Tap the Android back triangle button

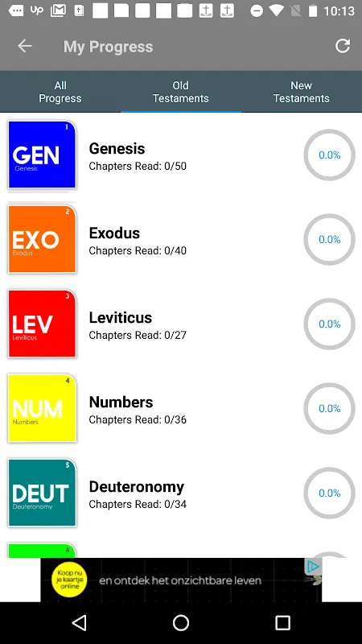click(x=79, y=622)
